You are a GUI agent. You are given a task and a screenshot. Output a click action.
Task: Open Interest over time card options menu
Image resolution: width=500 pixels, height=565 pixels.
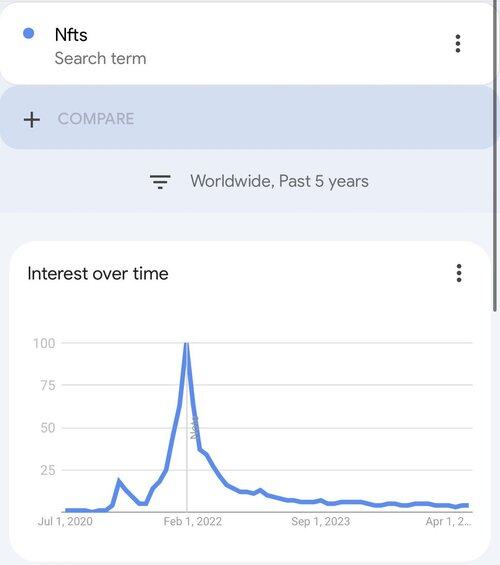[459, 273]
